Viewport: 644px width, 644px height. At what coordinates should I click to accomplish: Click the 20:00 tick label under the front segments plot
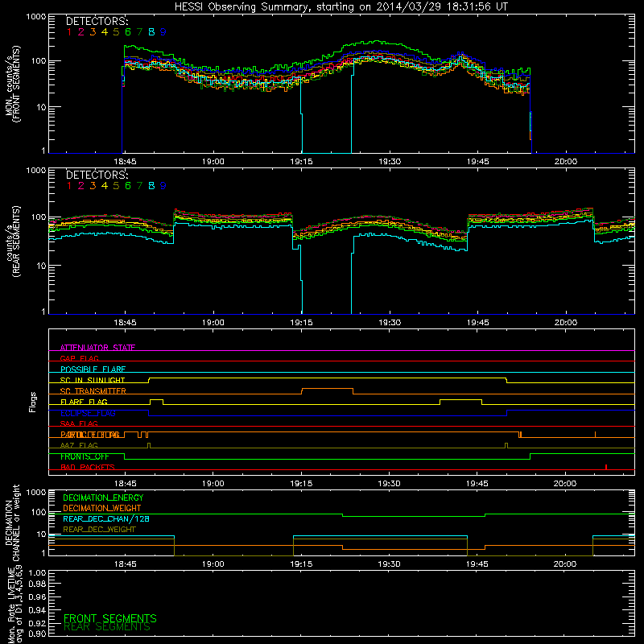(x=566, y=162)
